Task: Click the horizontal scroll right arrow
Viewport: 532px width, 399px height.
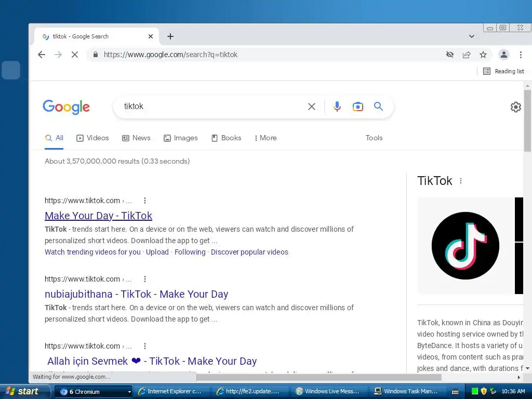Action: [x=519, y=377]
